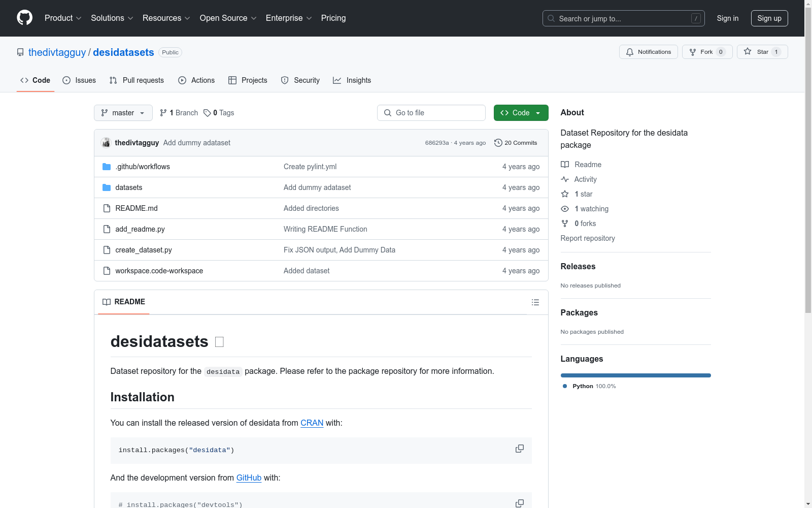812x508 pixels.
Task: Focus the Search or jump to field
Action: (x=624, y=18)
